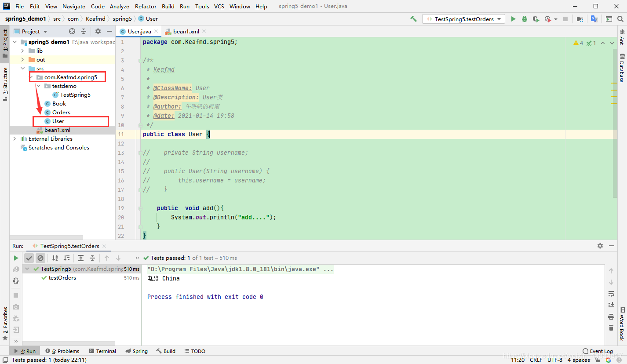Rerun failed tests in the Run panel

16,269
